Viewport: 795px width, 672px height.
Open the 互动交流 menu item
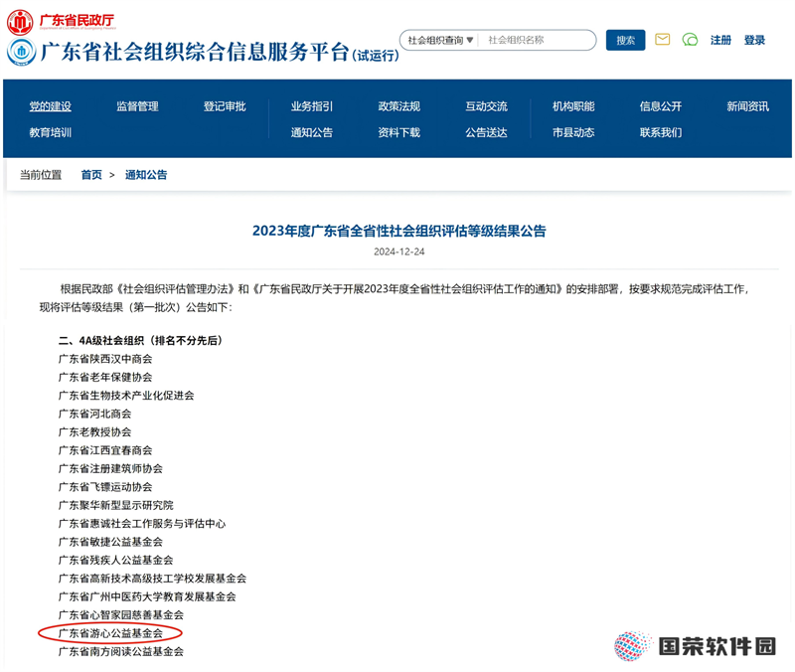[486, 106]
